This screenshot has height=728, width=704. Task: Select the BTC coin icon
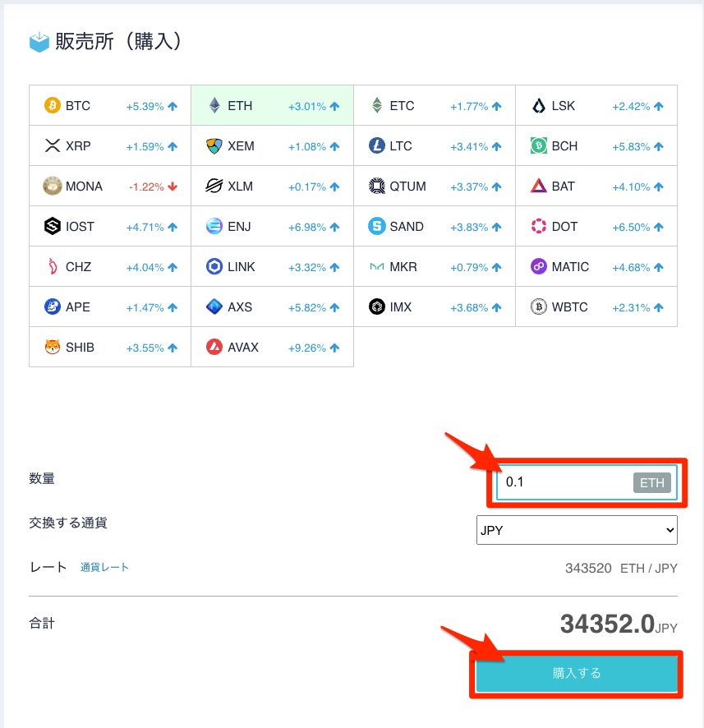coord(53,105)
